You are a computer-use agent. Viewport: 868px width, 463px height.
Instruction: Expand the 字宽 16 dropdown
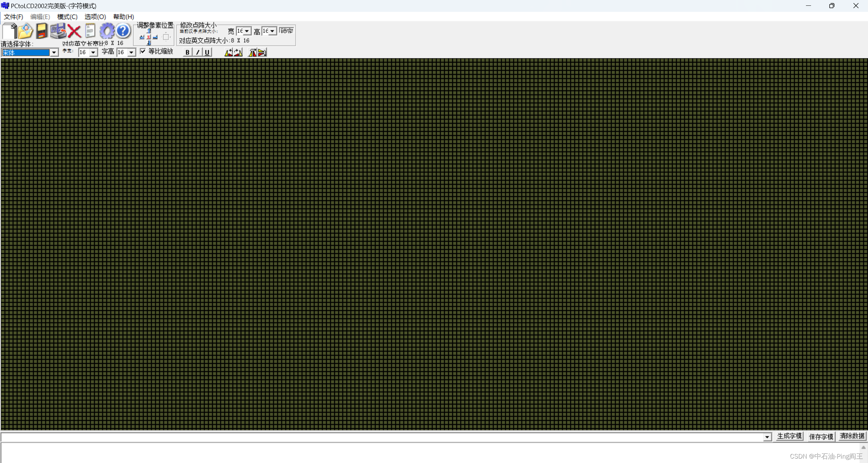93,52
